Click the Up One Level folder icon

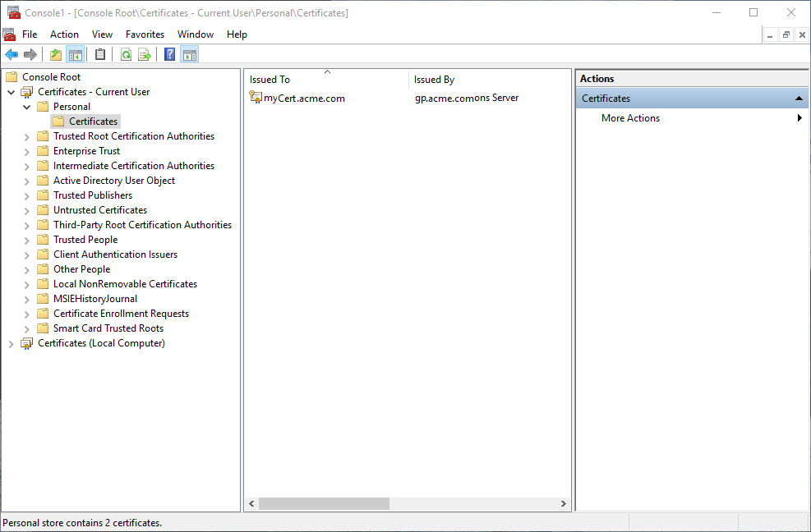[x=56, y=55]
